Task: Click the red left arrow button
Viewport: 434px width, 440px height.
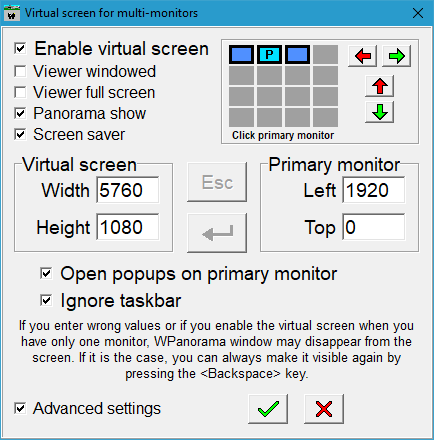Action: 363,56
